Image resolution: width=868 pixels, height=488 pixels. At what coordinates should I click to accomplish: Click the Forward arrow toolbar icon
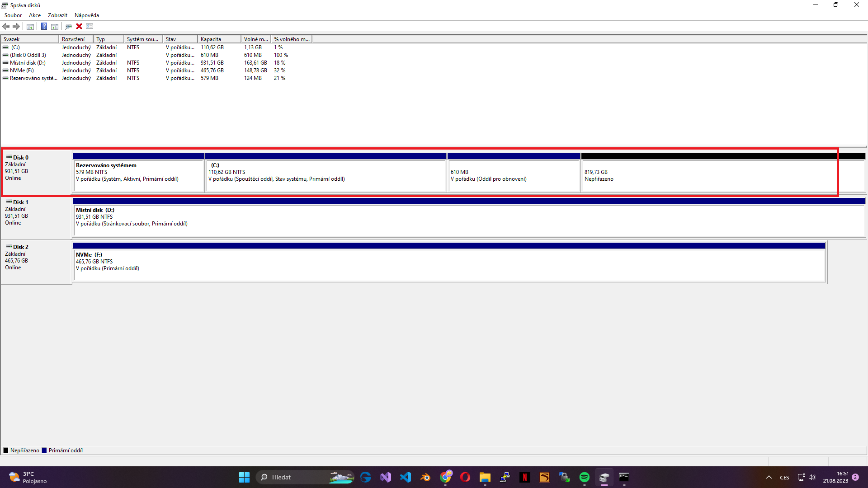16,26
